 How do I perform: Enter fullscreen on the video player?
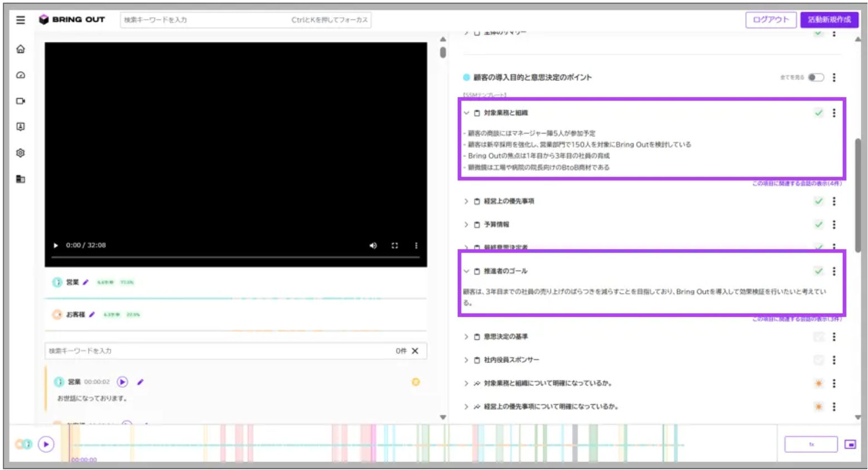click(x=394, y=246)
